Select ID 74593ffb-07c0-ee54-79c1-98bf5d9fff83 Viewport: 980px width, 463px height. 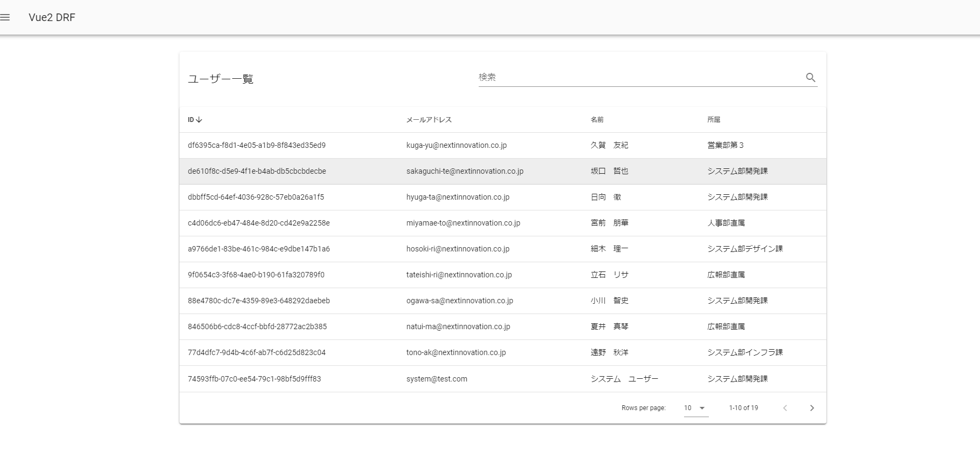254,379
